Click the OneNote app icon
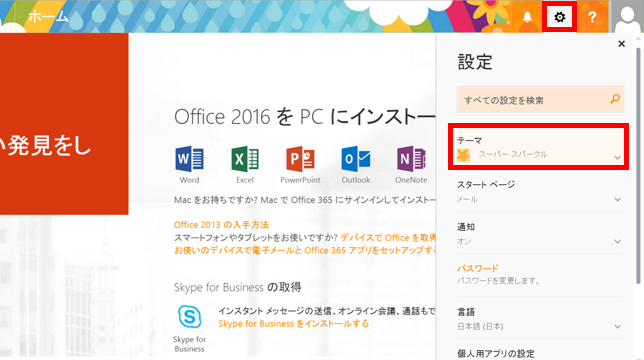Viewport: 644px width, 360px height. (411, 159)
